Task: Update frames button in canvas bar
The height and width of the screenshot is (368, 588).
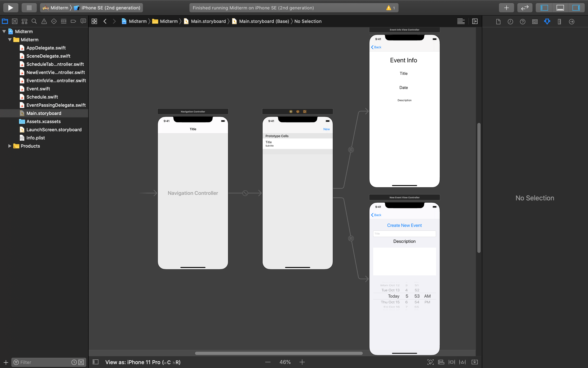Action: tap(430, 362)
